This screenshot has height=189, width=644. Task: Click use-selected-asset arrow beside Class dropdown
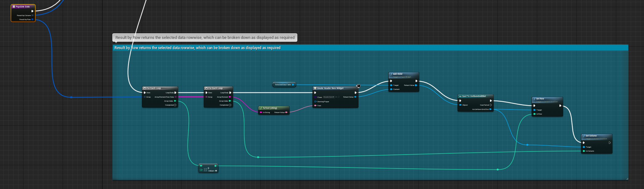click(336, 97)
